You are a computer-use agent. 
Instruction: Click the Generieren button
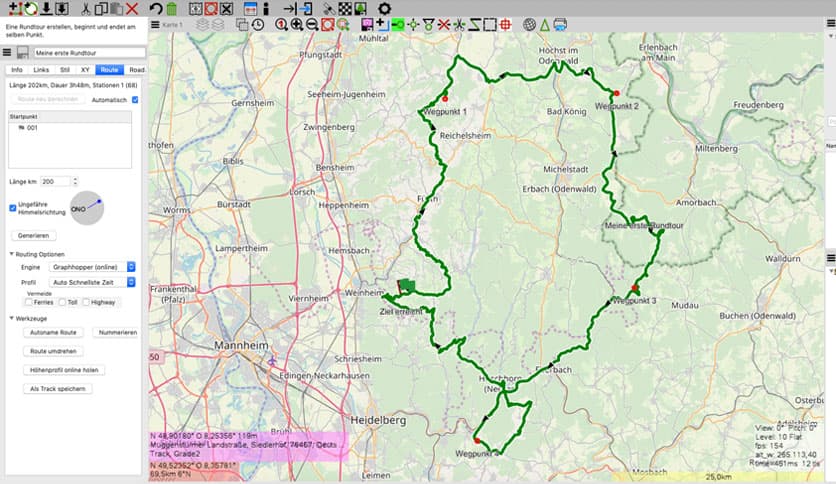(x=34, y=236)
